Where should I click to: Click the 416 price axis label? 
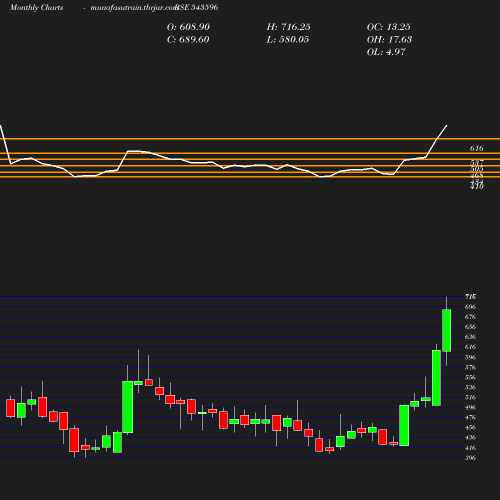(x=470, y=448)
